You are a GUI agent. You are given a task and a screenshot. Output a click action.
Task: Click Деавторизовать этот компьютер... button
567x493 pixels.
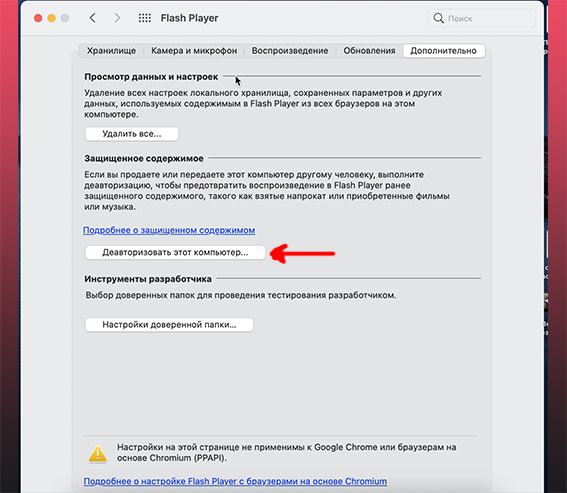coord(175,252)
